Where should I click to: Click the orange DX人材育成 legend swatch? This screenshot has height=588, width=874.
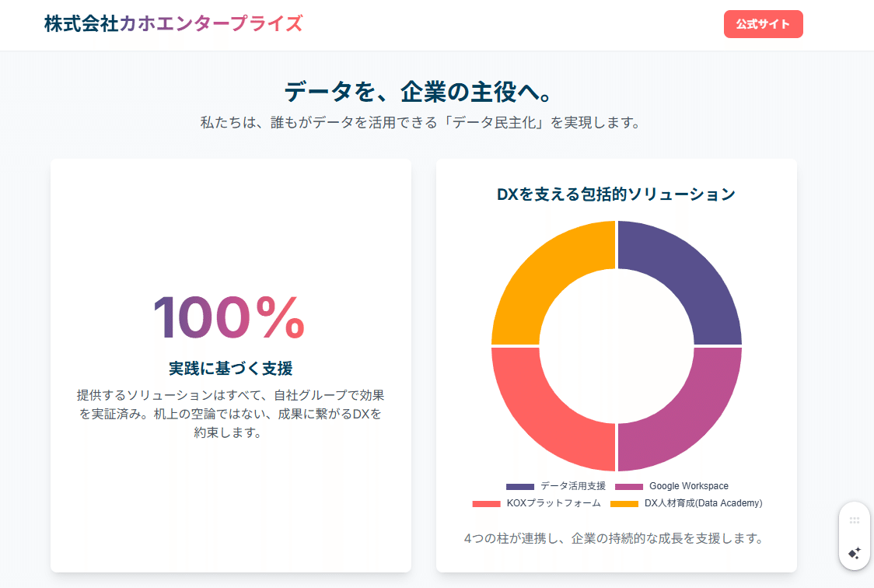[x=624, y=504]
